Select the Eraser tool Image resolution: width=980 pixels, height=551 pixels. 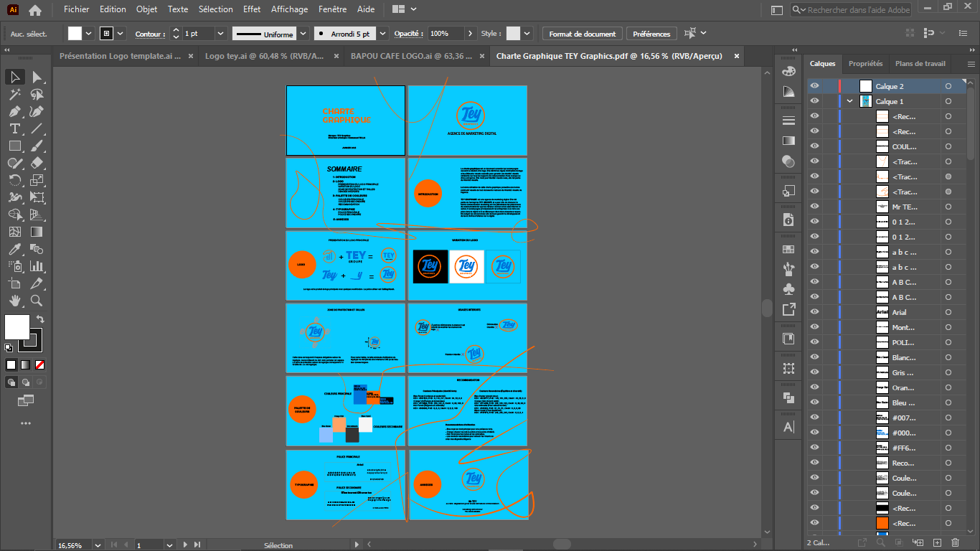[x=37, y=163]
